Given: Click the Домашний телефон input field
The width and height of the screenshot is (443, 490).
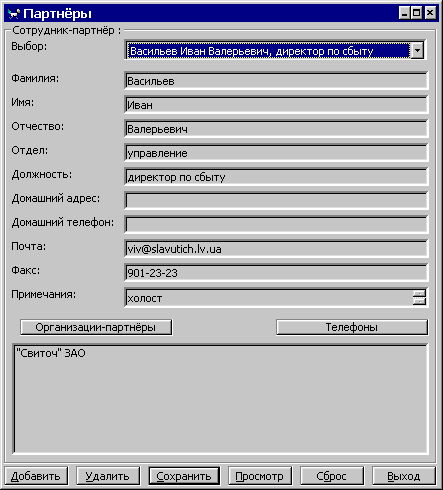Looking at the screenshot, I should pos(276,225).
